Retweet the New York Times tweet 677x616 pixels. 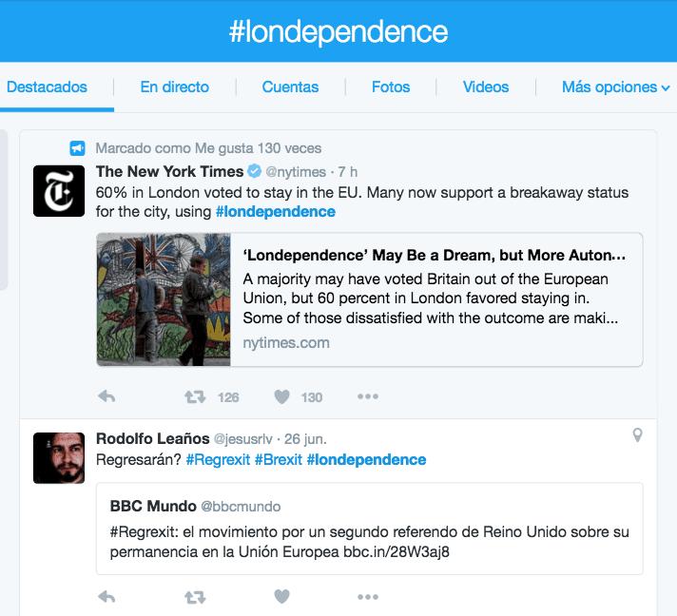(195, 396)
